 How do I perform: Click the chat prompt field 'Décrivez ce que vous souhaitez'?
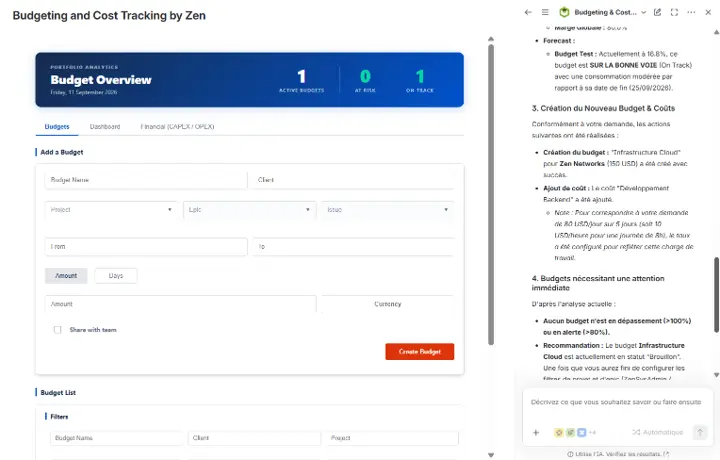click(616, 402)
